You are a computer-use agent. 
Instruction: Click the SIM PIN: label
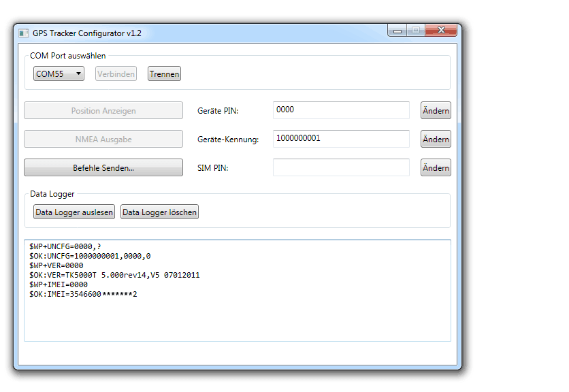212,168
